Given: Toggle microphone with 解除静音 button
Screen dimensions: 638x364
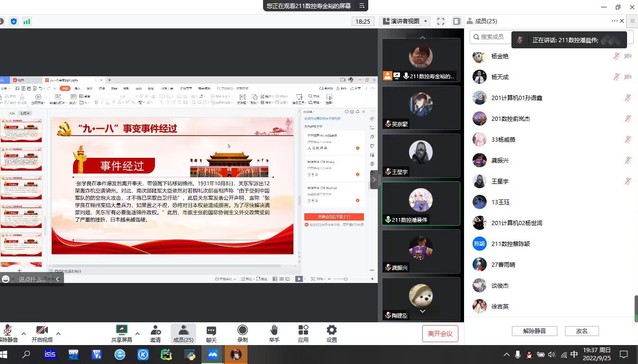Looking at the screenshot, I should (x=8, y=333).
